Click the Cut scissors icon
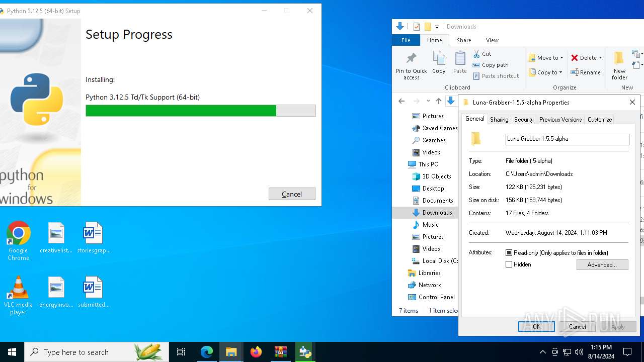The width and height of the screenshot is (644, 362). click(476, 53)
